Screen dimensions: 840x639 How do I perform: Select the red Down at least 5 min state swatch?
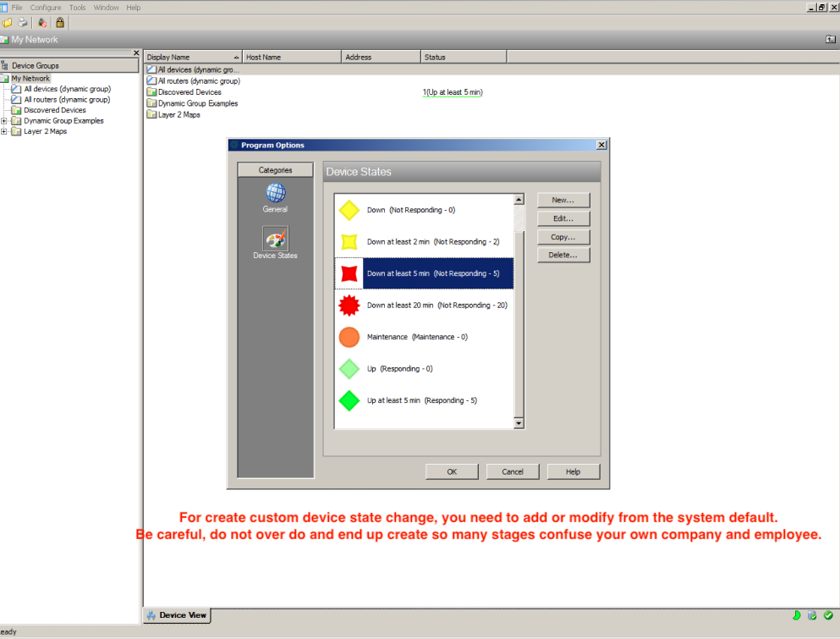349,273
